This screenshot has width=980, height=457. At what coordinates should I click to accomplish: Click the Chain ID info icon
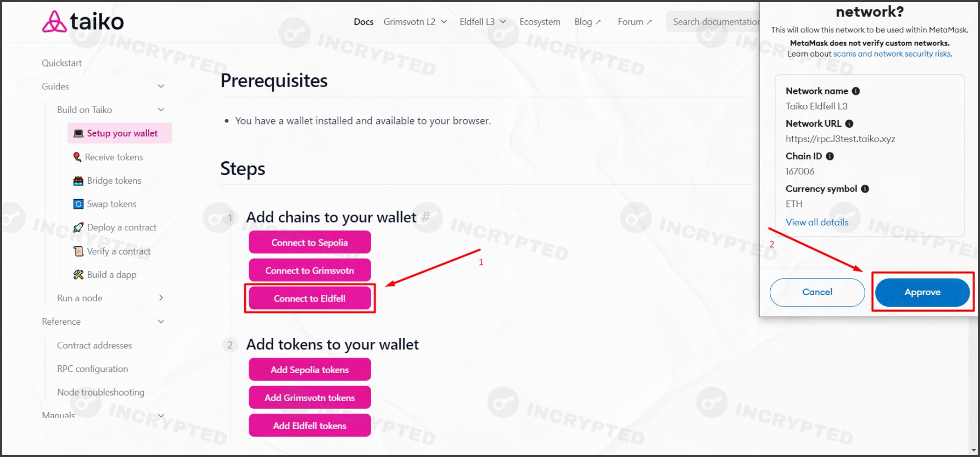coord(830,156)
